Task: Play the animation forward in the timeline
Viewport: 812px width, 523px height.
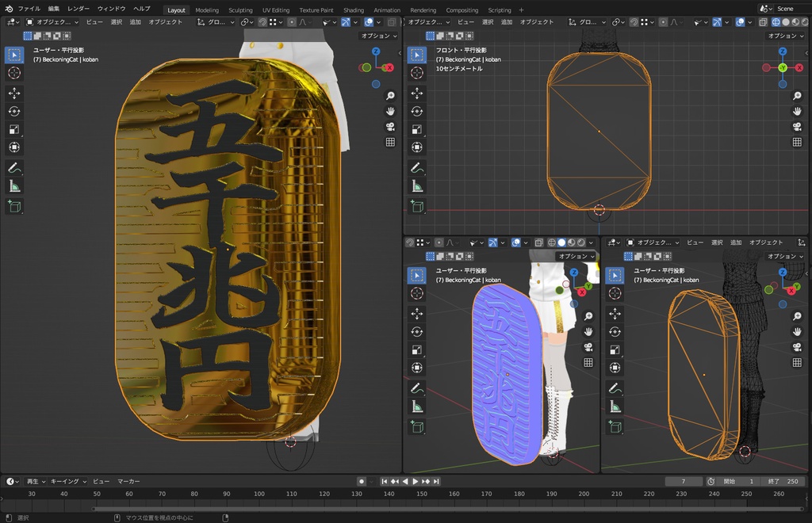Action: pyautogui.click(x=416, y=481)
